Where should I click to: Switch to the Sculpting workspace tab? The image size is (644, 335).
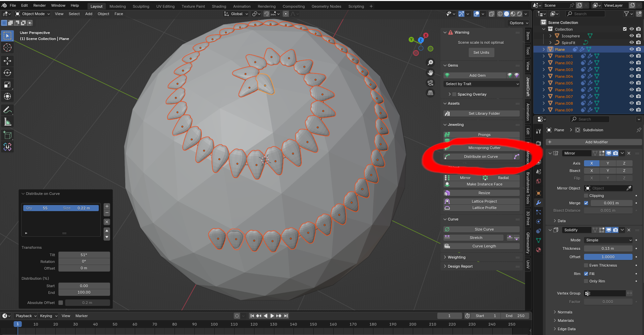141,6
